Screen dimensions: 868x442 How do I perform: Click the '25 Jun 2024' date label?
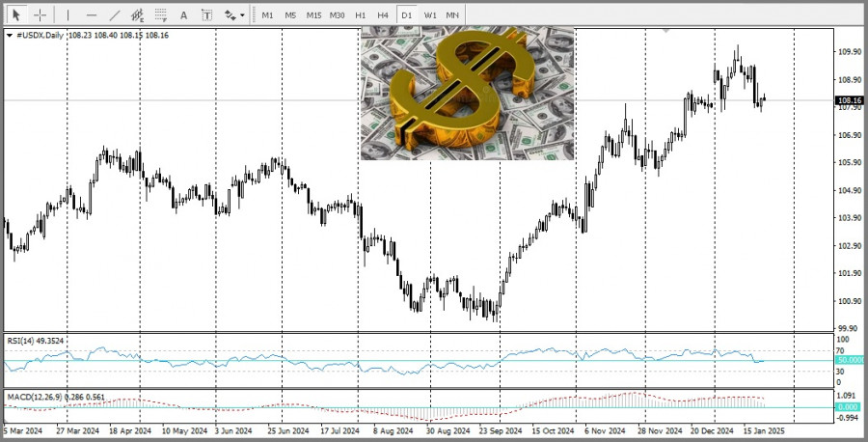(x=288, y=431)
